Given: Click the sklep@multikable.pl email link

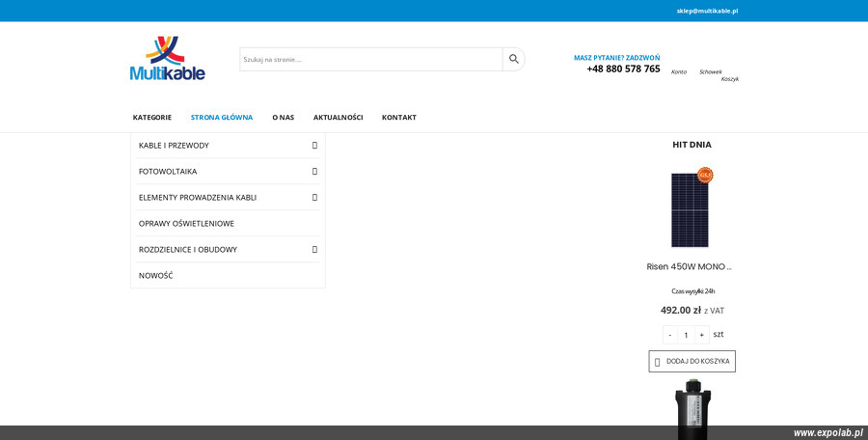Looking at the screenshot, I should (x=707, y=11).
